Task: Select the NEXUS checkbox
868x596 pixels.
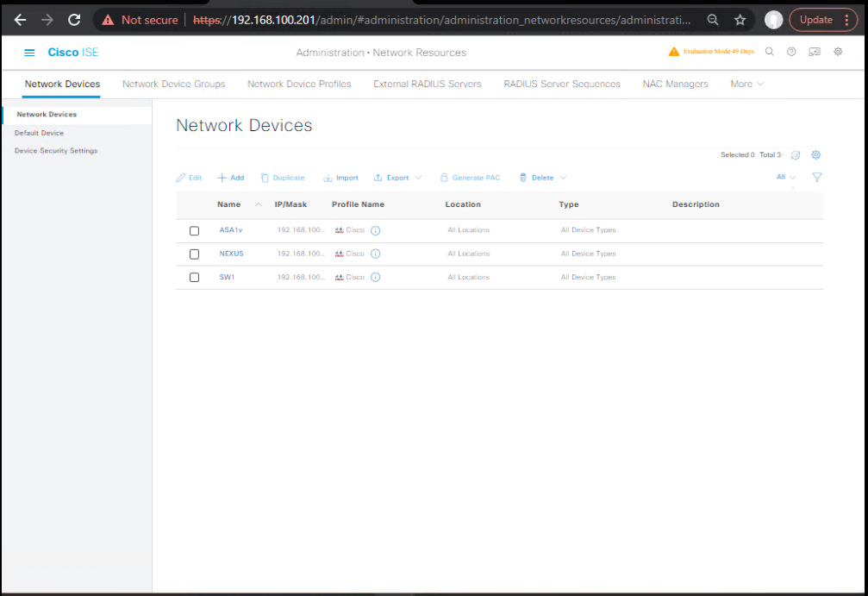Action: [194, 254]
